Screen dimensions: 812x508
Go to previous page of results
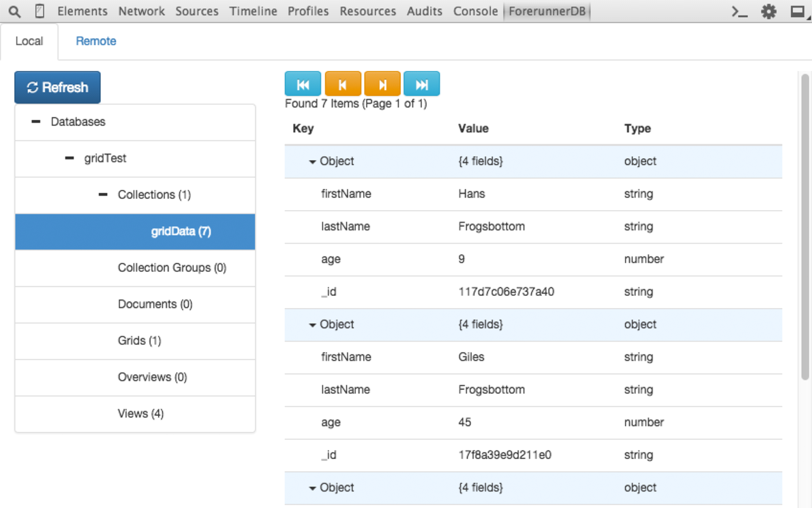point(343,84)
